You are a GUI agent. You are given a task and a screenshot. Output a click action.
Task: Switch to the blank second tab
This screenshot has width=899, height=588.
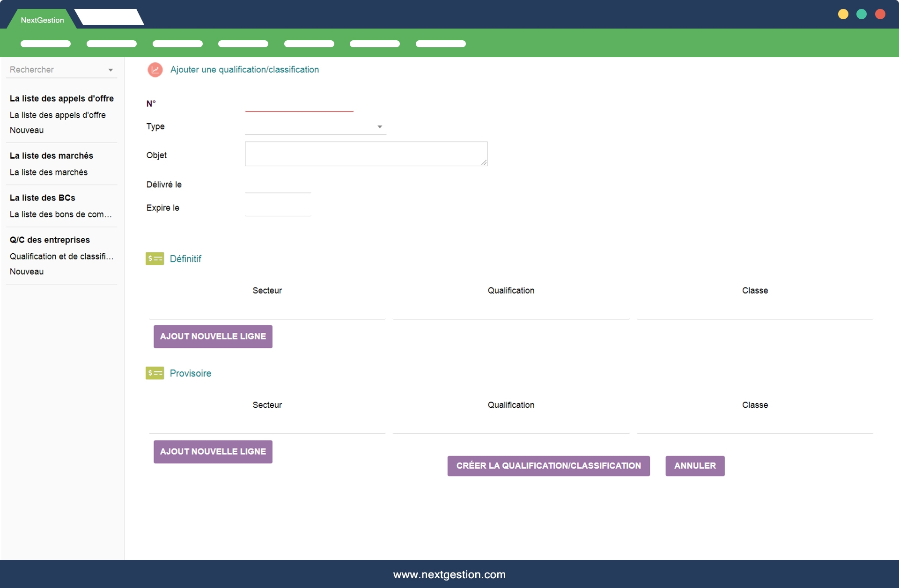click(x=110, y=17)
